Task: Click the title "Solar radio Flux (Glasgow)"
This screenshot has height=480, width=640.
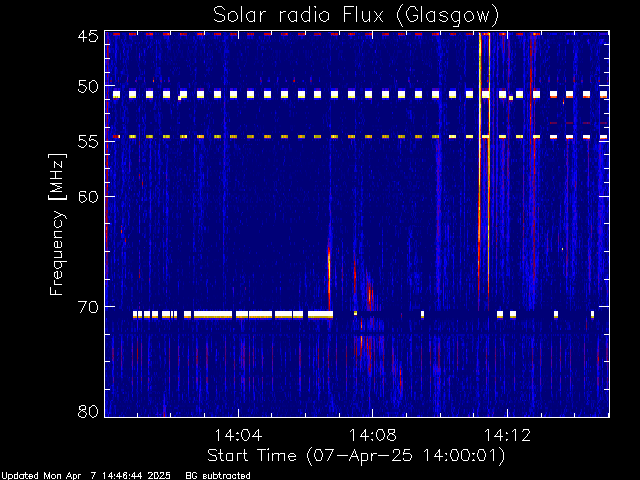Action: (356, 15)
